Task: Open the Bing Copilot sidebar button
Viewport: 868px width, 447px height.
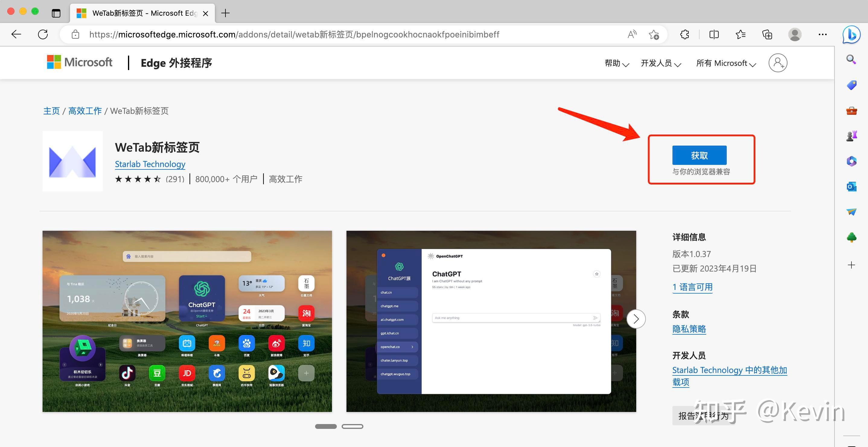Action: 851,34
